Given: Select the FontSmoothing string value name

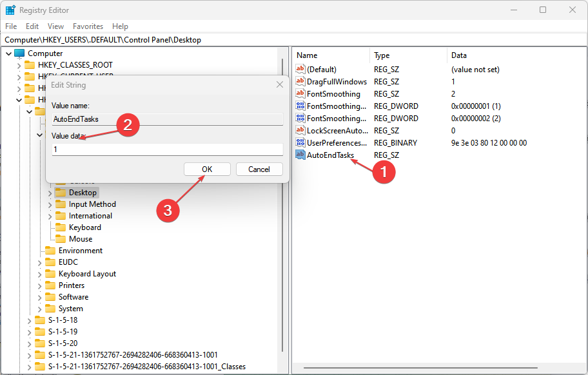Looking at the screenshot, I should (x=333, y=94).
